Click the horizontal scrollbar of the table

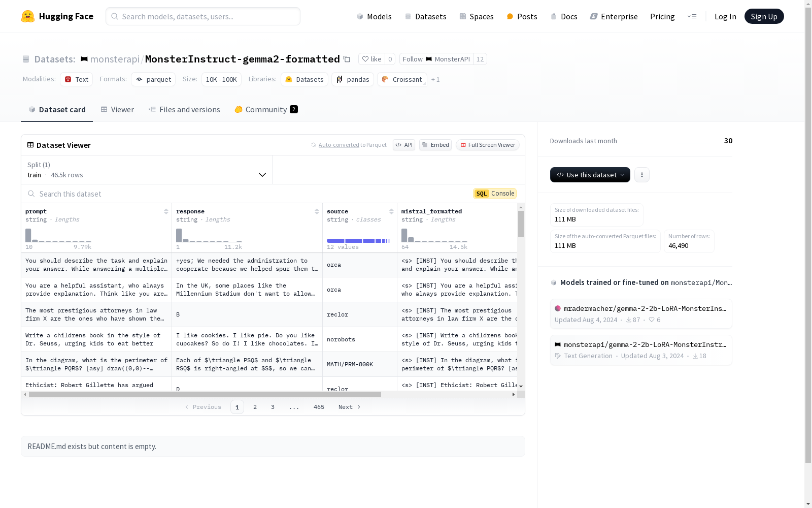click(205, 394)
